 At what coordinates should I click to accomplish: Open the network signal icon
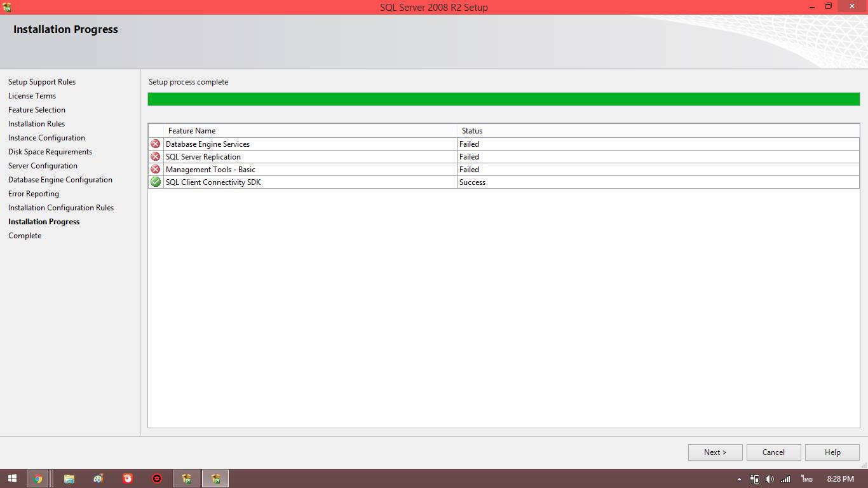click(x=785, y=479)
